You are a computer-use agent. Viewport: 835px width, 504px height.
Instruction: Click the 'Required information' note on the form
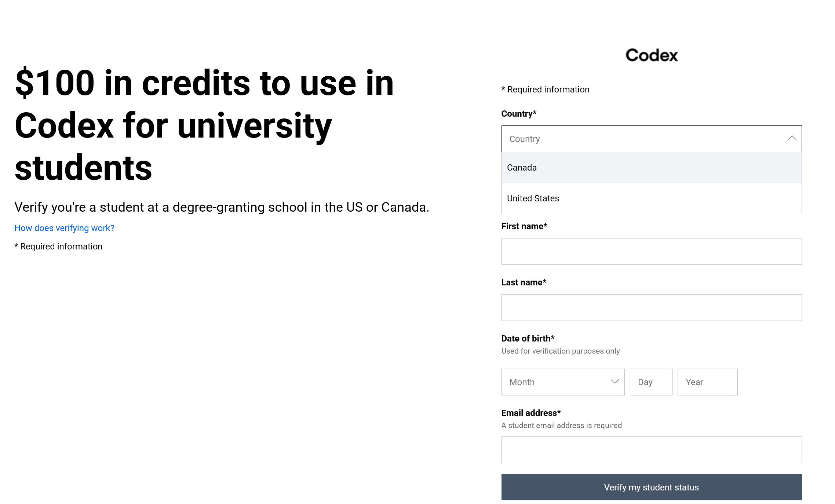point(545,89)
